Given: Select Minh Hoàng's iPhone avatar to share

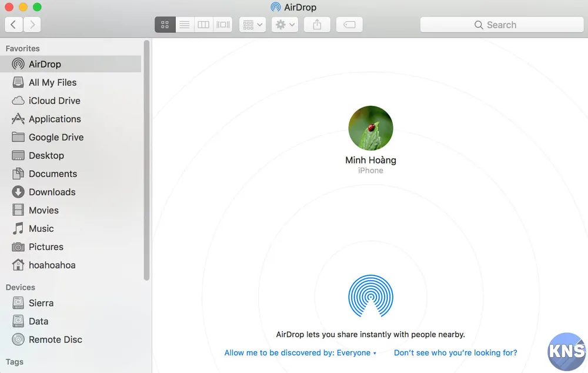Looking at the screenshot, I should point(370,127).
